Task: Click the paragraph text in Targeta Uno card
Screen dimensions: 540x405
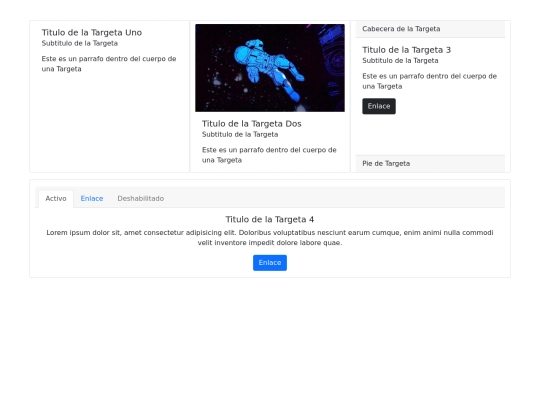Action: pyautogui.click(x=109, y=64)
